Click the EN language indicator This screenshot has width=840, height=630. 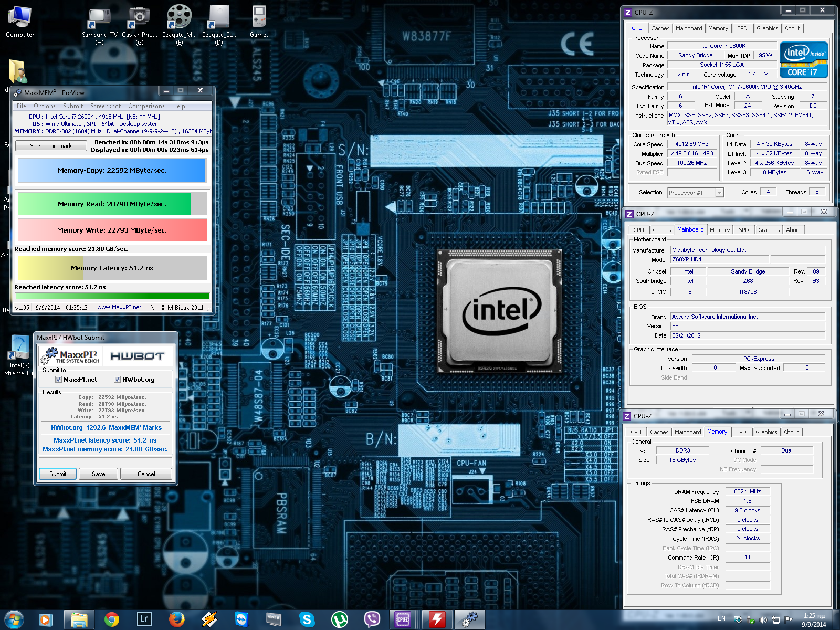tap(721, 619)
